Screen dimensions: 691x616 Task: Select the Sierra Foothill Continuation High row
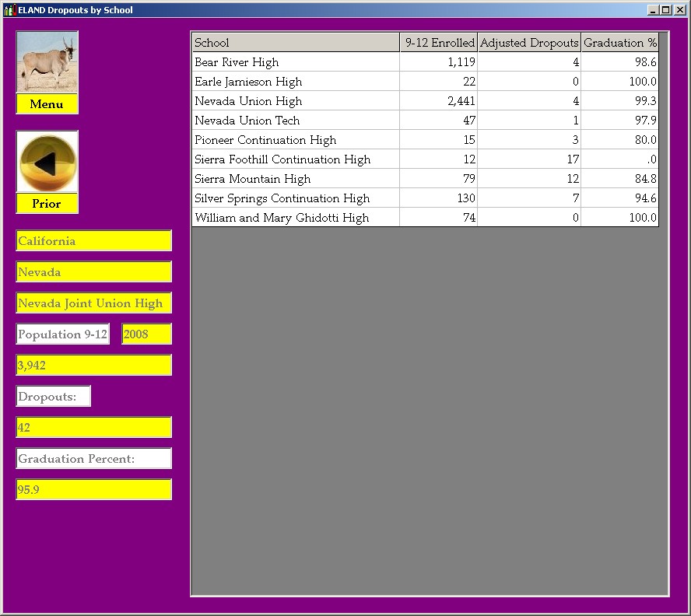426,159
